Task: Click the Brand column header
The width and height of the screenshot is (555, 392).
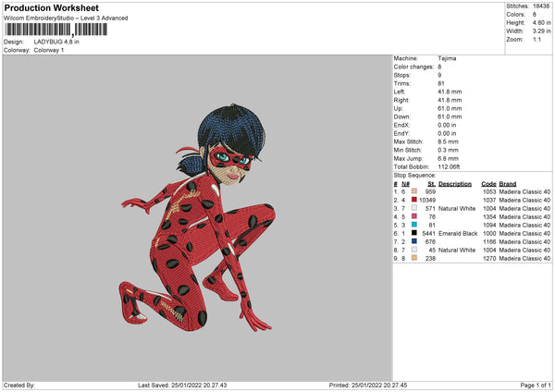Action: (x=508, y=184)
